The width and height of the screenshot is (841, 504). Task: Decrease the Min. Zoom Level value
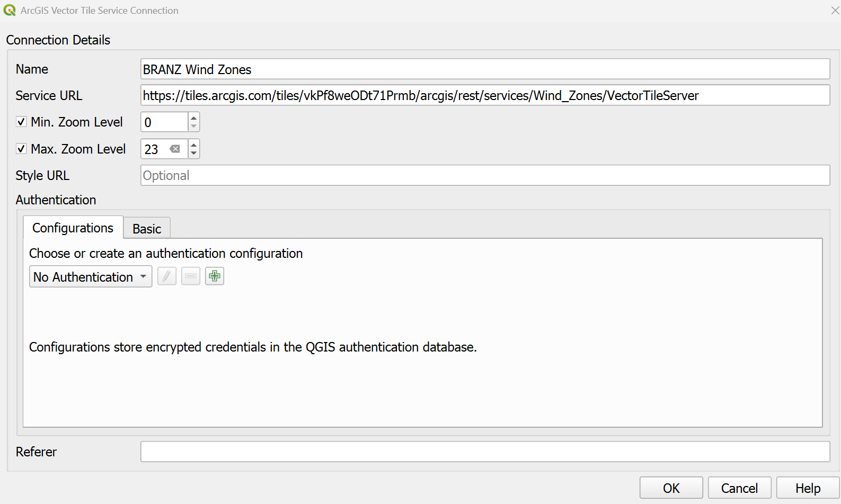pyautogui.click(x=194, y=127)
